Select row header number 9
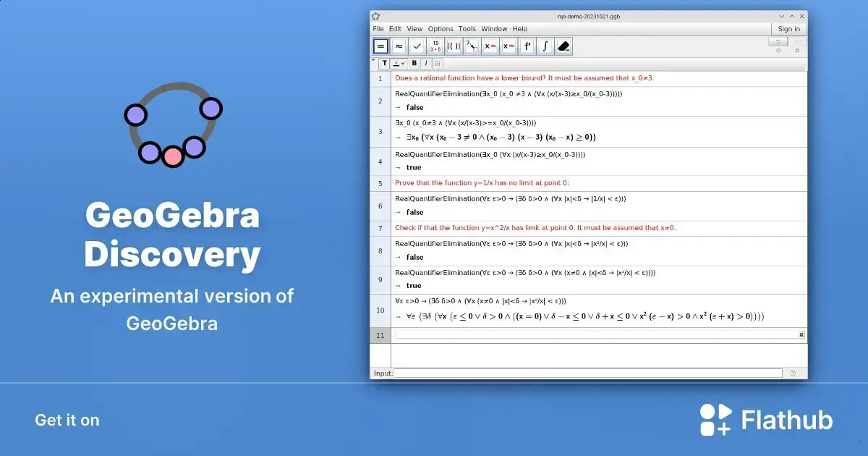 (x=380, y=279)
